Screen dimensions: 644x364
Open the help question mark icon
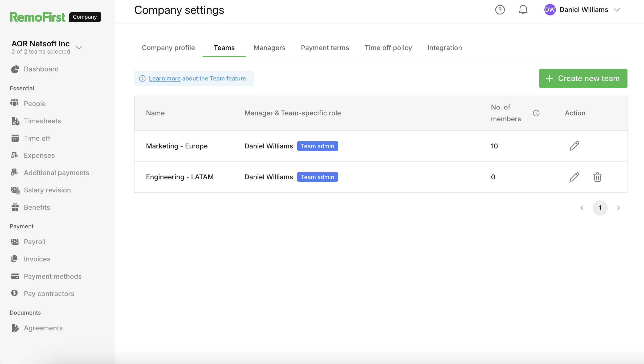pos(500,10)
